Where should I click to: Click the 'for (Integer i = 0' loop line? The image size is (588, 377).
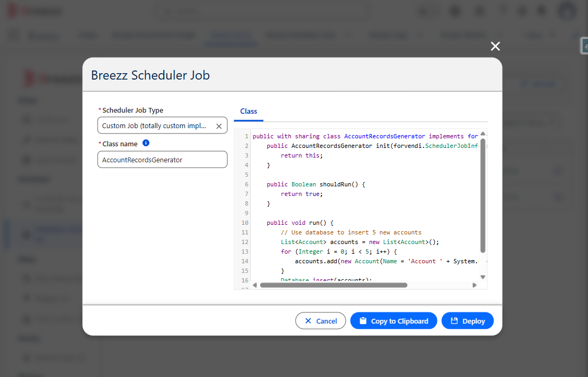(339, 252)
